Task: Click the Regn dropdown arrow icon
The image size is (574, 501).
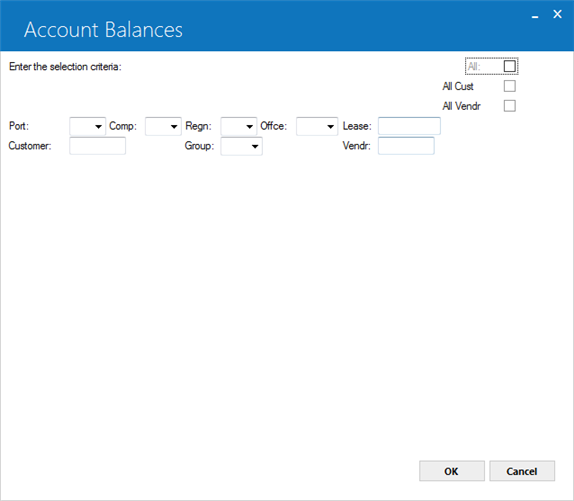Action: pyautogui.click(x=249, y=127)
